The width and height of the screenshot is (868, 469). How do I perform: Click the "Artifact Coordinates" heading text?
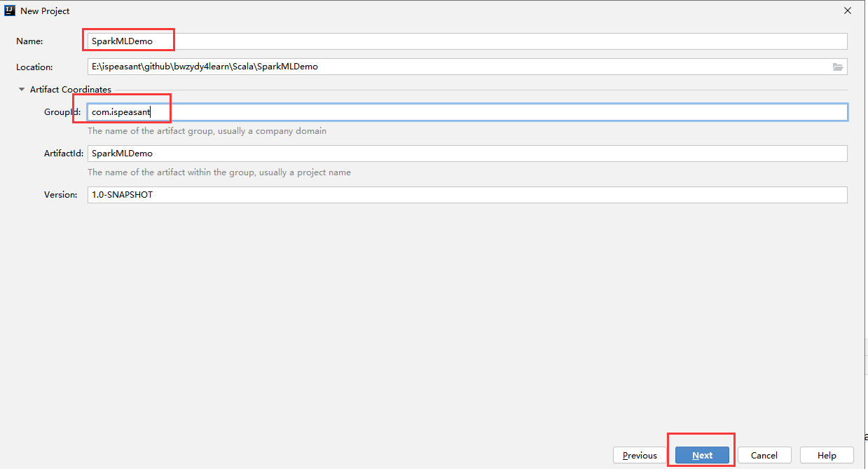[x=71, y=90]
